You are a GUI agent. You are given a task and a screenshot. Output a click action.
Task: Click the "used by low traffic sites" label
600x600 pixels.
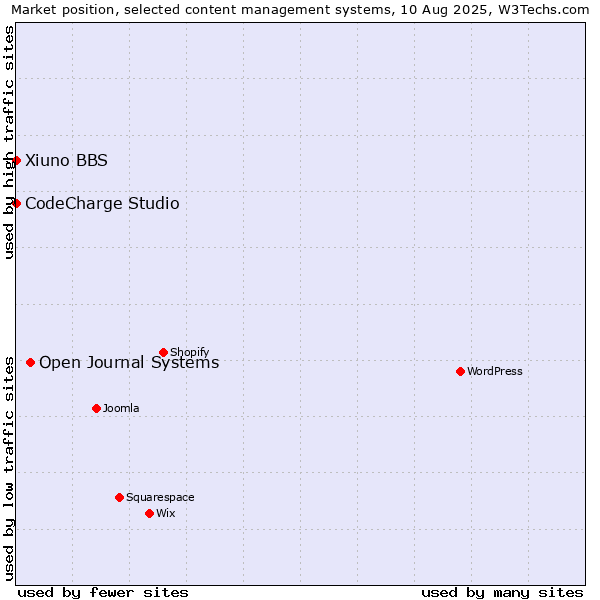click(x=8, y=469)
